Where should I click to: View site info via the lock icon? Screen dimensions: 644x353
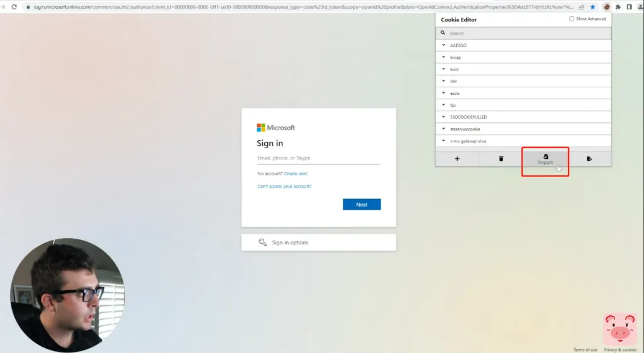point(28,7)
